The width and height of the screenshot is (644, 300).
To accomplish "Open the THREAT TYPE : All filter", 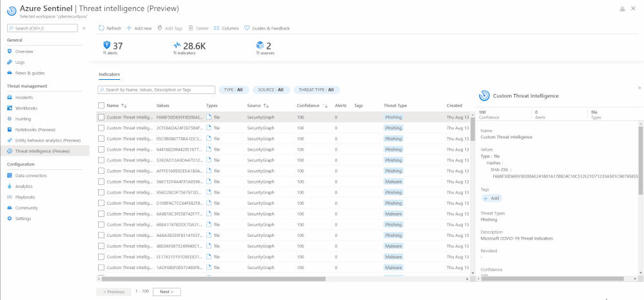I will pos(317,90).
